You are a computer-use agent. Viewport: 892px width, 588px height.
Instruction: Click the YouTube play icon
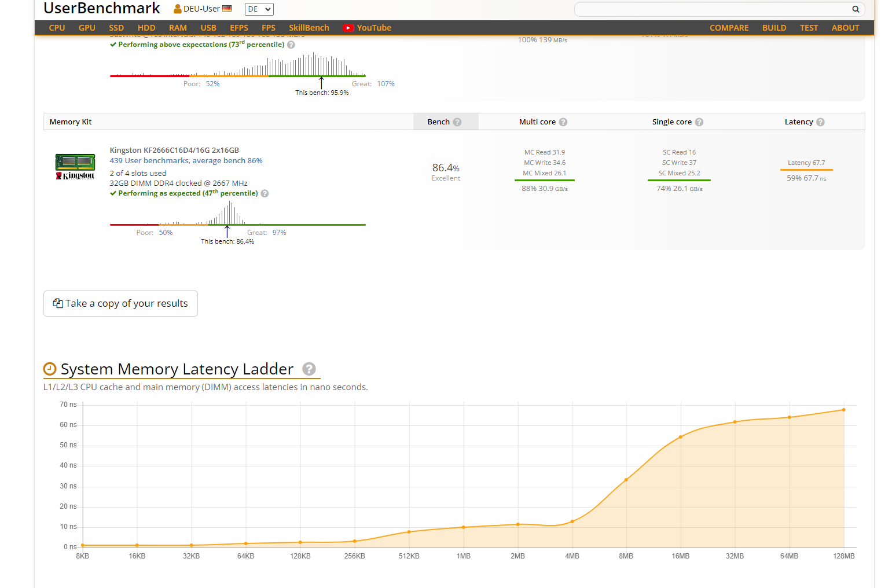pos(348,28)
